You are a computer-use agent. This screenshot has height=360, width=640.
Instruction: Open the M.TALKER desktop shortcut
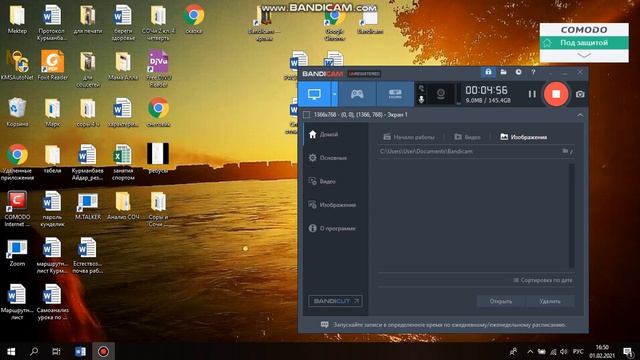click(88, 206)
